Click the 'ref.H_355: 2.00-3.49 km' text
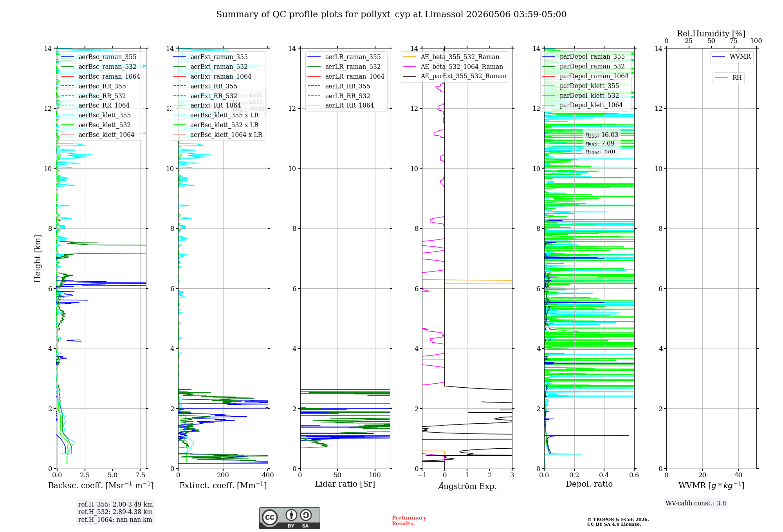 [x=115, y=504]
